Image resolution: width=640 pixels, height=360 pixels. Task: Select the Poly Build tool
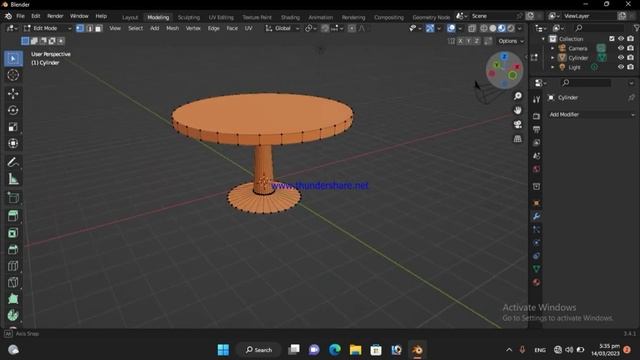[13, 299]
